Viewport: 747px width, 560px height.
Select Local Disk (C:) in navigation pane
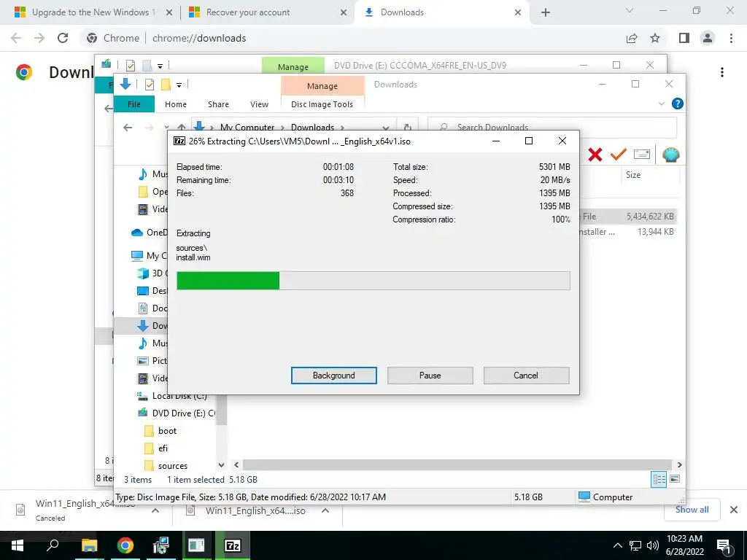click(179, 396)
